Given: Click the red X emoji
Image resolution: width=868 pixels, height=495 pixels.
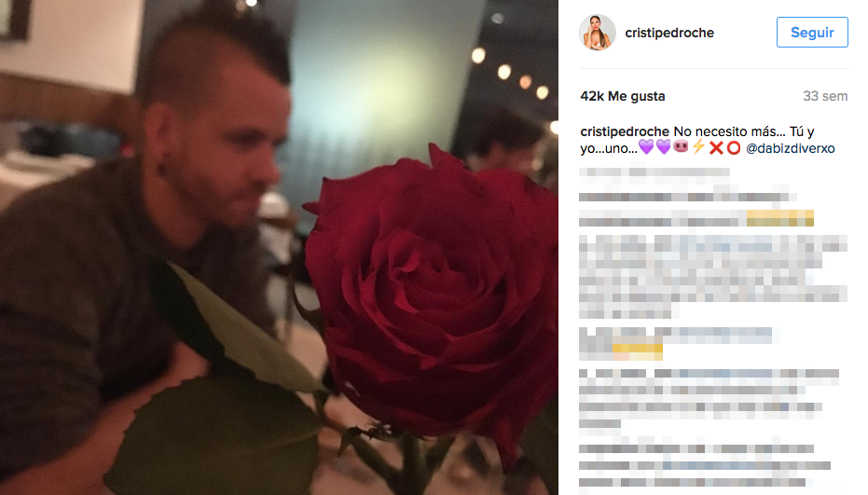Looking at the screenshot, I should (x=716, y=148).
